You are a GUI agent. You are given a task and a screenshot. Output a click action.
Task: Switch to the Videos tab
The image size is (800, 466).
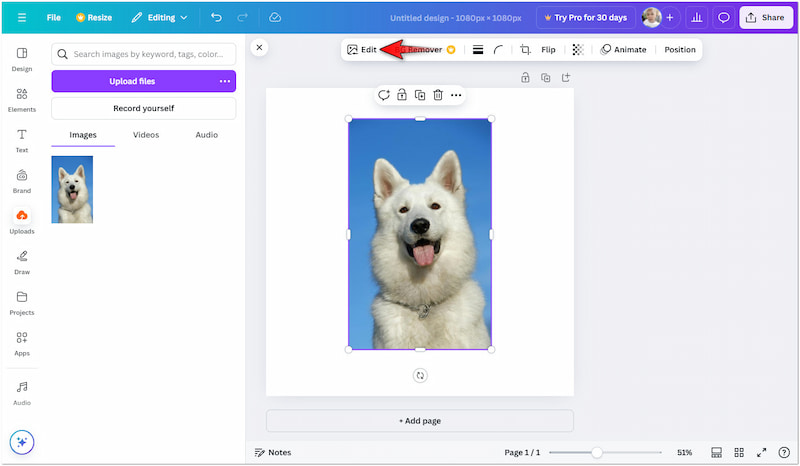coord(146,135)
